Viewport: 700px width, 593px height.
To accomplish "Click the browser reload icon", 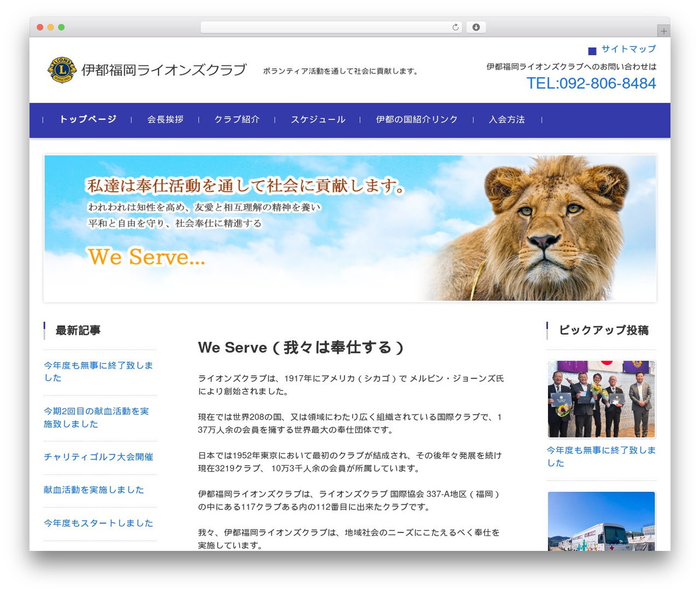I will [x=455, y=27].
